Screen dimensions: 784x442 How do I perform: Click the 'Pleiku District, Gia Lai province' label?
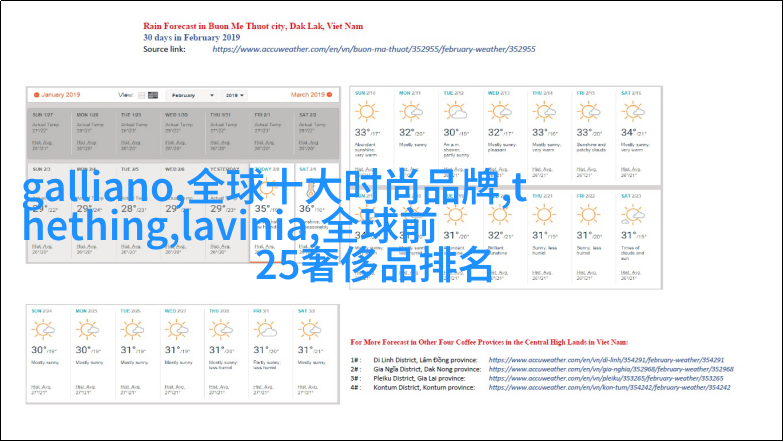pos(419,378)
